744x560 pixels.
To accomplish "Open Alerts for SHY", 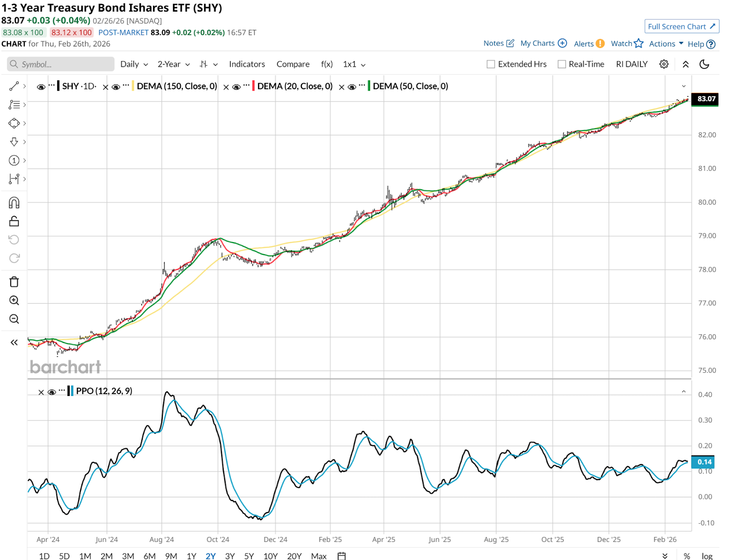I will pos(589,44).
